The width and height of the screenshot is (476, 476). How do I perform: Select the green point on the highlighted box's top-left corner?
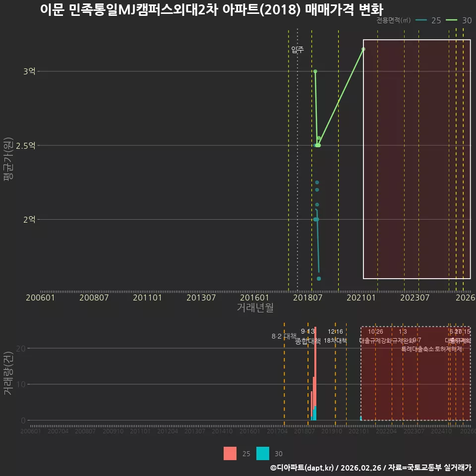[363, 49]
